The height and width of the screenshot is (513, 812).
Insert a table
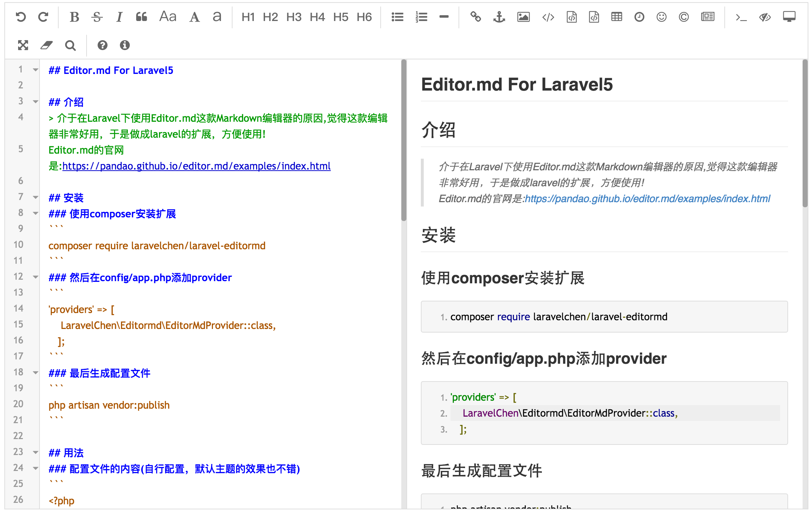point(616,17)
